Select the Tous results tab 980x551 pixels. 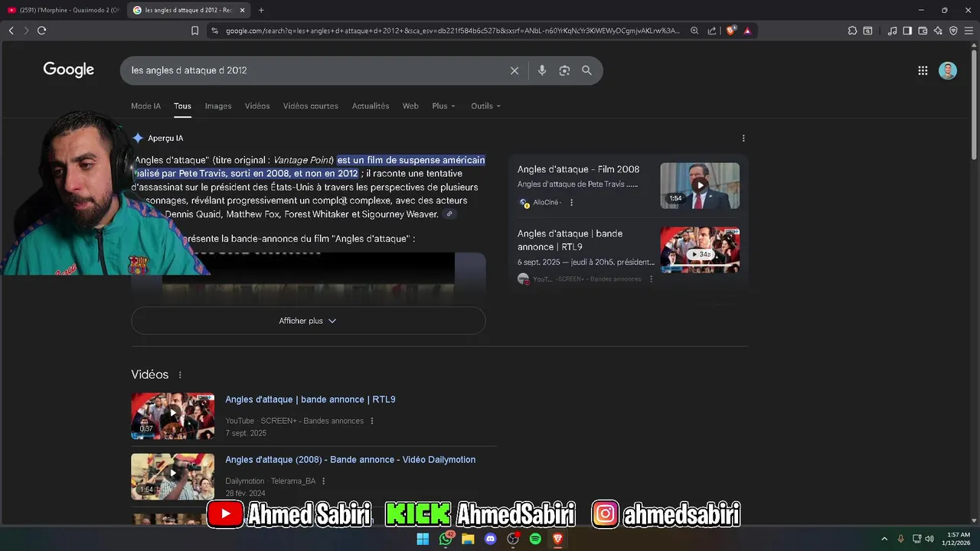[x=182, y=106]
